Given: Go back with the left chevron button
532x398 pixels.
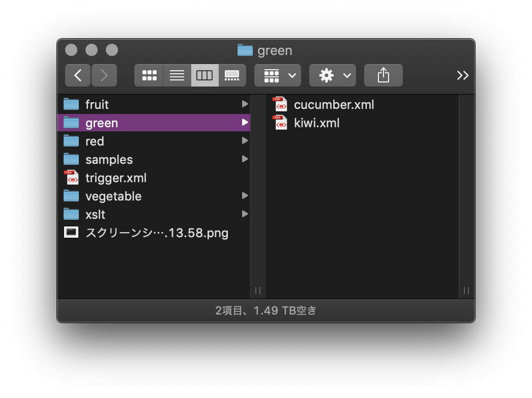Looking at the screenshot, I should pyautogui.click(x=78, y=75).
